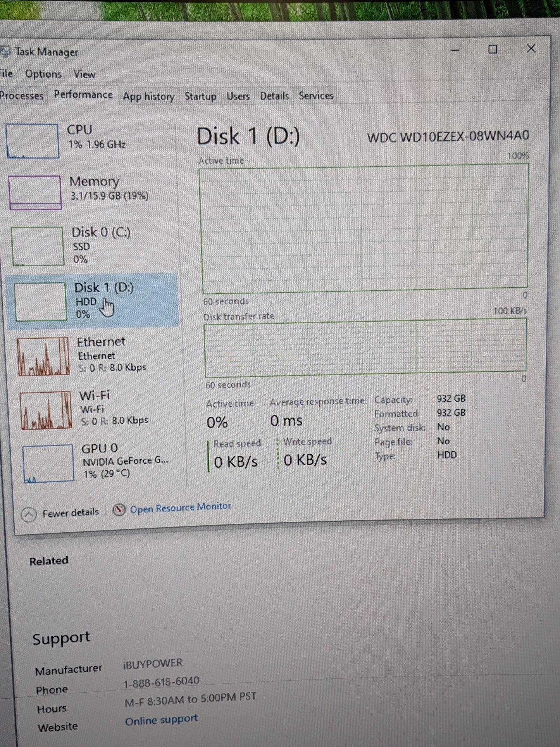
Task: Open Resource Monitor link
Action: [180, 507]
